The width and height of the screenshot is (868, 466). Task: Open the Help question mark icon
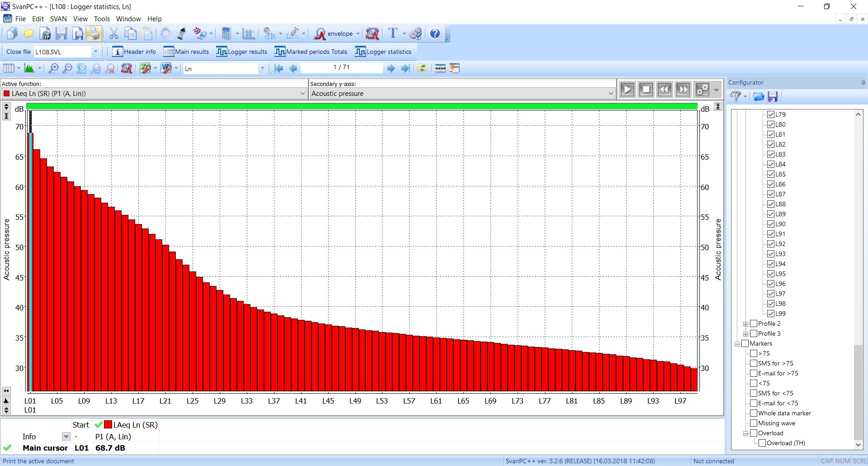click(435, 34)
